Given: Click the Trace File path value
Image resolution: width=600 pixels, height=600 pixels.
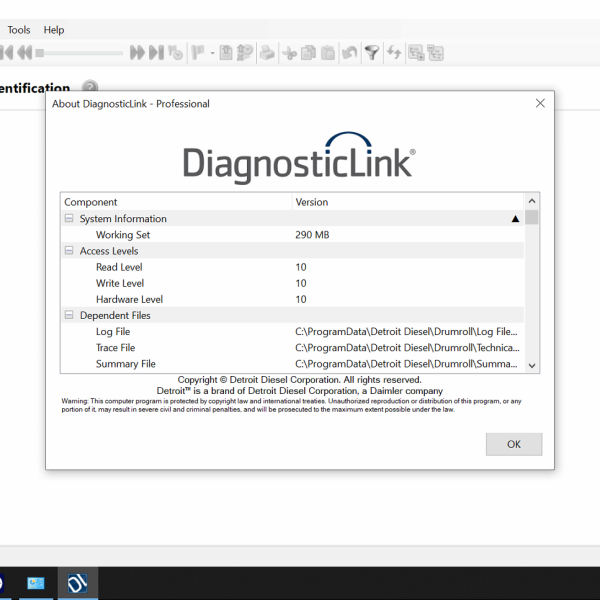Looking at the screenshot, I should point(407,347).
